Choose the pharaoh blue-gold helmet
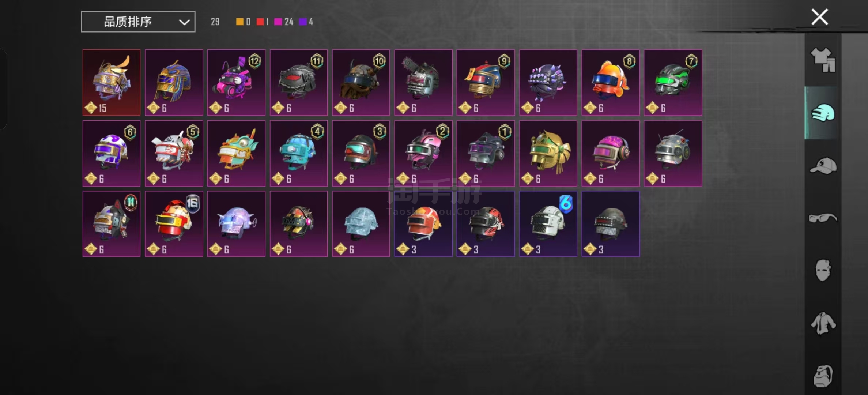Viewport: 868px width, 395px height. pos(174,83)
